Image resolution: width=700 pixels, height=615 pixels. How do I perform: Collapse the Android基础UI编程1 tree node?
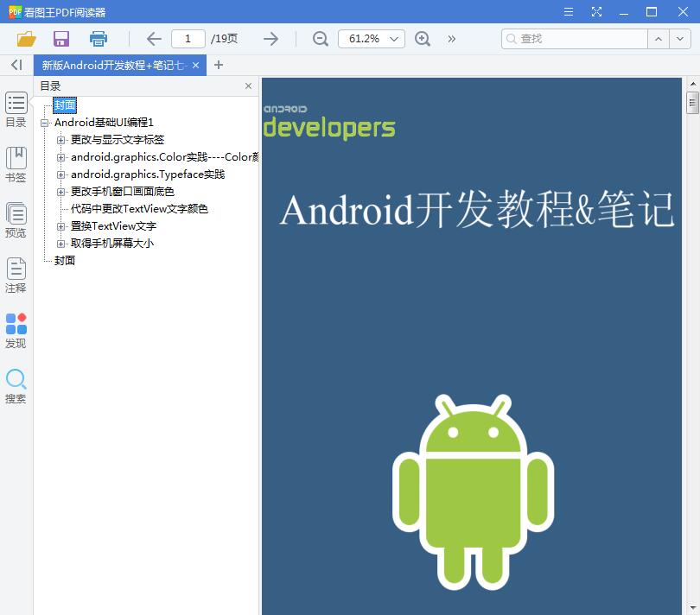[x=44, y=123]
